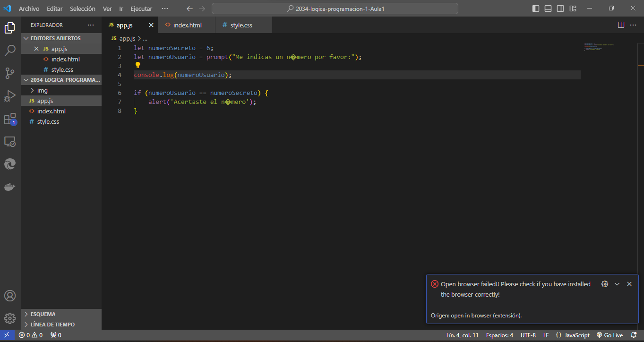Open notifications bell in status bar
The height and width of the screenshot is (342, 644).
tap(634, 335)
